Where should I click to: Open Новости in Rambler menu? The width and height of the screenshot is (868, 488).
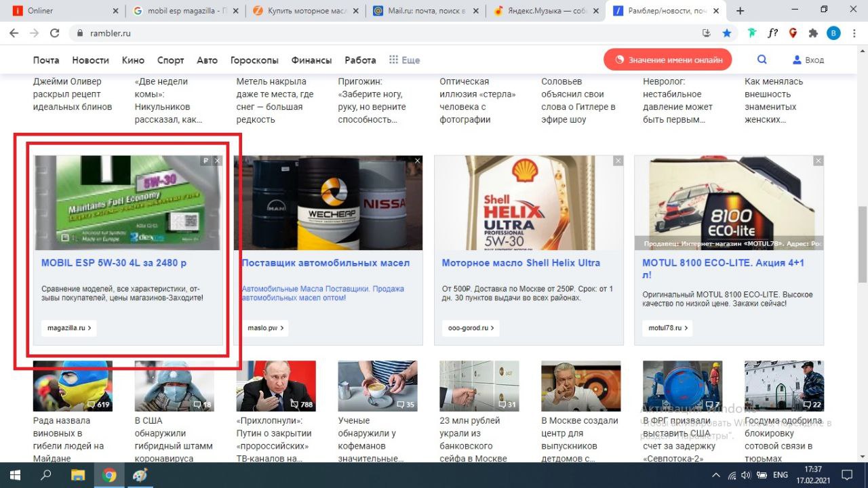(x=90, y=60)
